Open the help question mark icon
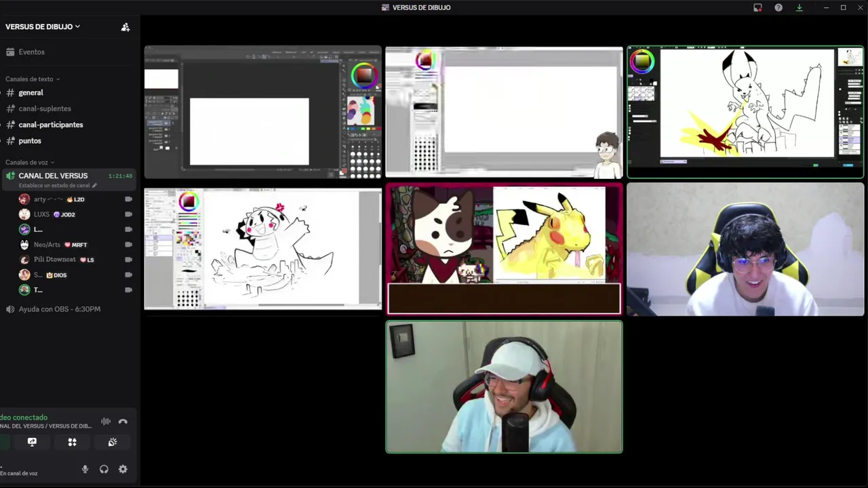The image size is (868, 488). point(778,7)
